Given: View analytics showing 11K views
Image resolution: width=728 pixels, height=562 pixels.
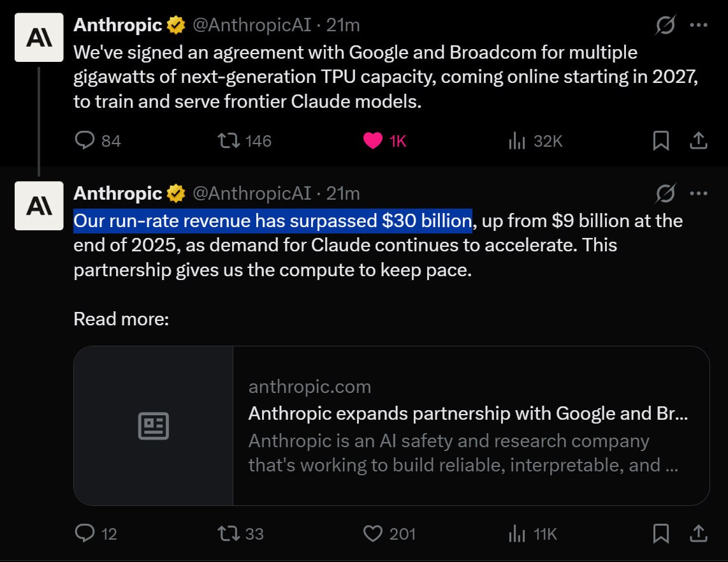Looking at the screenshot, I should point(516,533).
